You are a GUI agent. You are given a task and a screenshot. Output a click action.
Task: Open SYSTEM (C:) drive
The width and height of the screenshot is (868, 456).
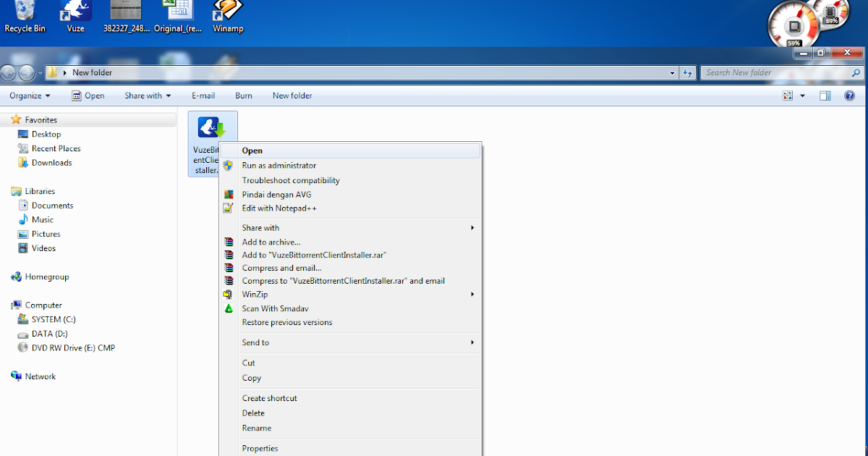[54, 319]
